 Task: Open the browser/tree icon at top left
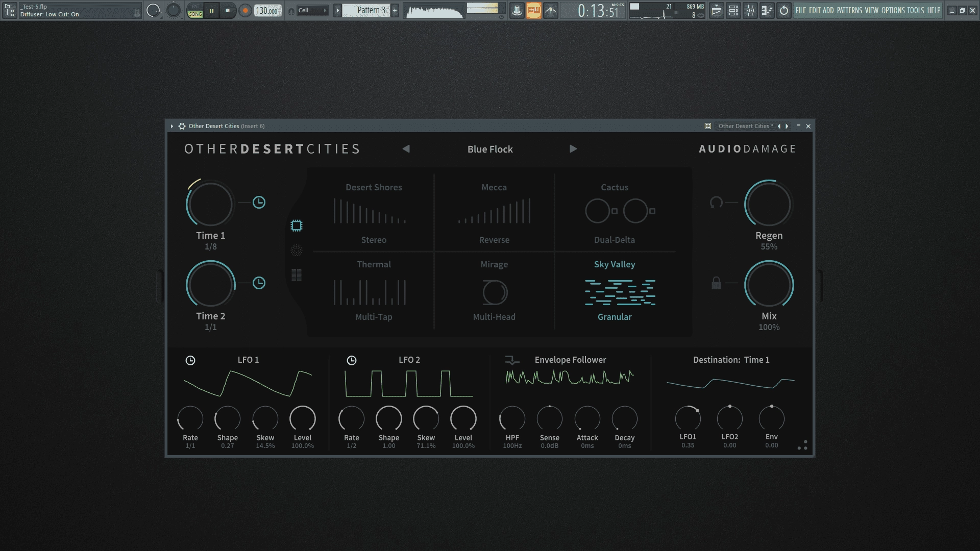tap(10, 10)
